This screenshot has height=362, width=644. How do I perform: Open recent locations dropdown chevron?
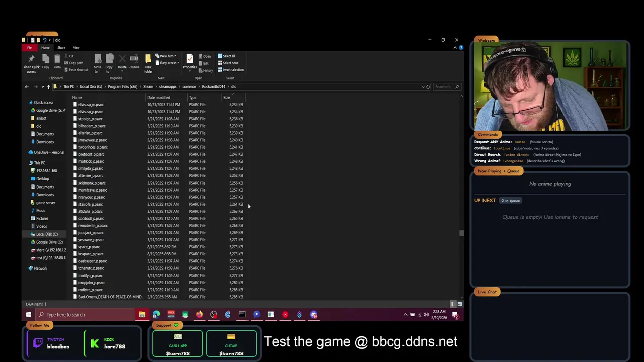coord(42,87)
